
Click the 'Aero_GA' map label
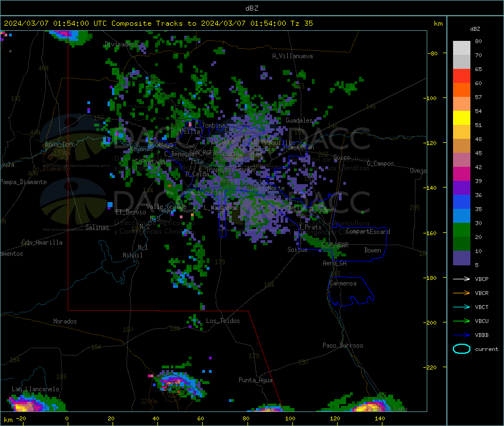pyautogui.click(x=334, y=263)
